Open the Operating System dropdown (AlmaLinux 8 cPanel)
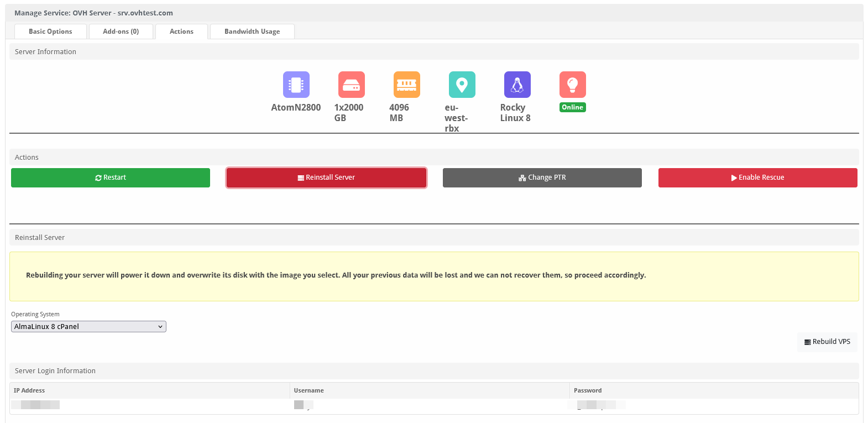This screenshot has width=868, height=423. (x=88, y=327)
